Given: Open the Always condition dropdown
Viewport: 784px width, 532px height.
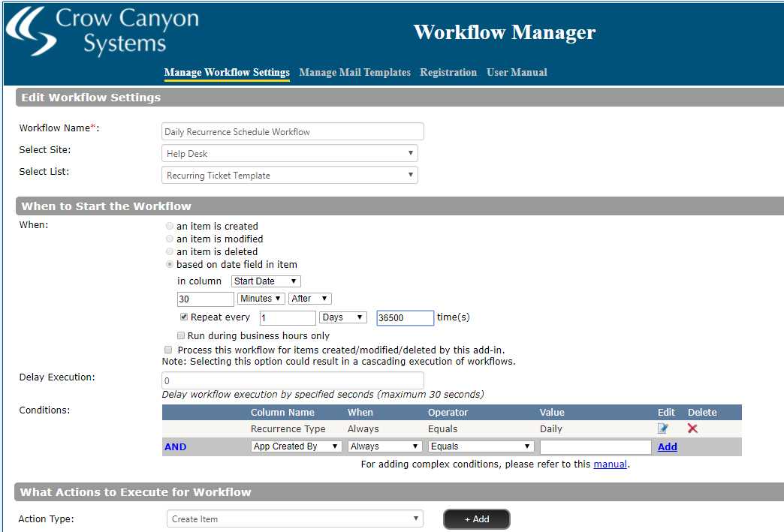Looking at the screenshot, I should 384,446.
